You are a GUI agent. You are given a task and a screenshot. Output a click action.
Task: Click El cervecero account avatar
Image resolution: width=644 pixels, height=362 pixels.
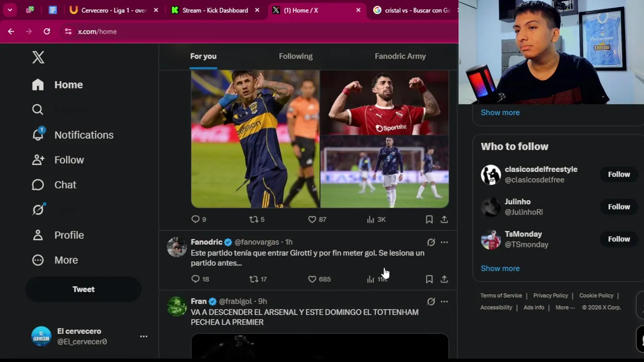(x=41, y=336)
